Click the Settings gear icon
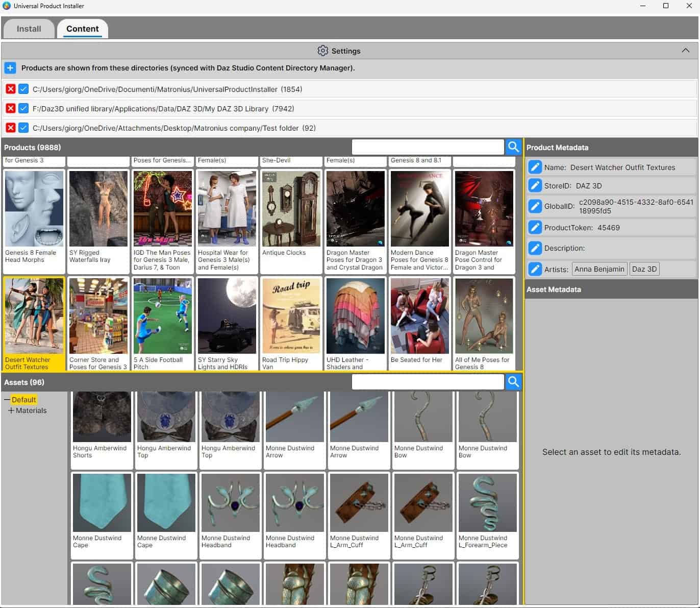Screen dimensions: 700x608 (322, 51)
